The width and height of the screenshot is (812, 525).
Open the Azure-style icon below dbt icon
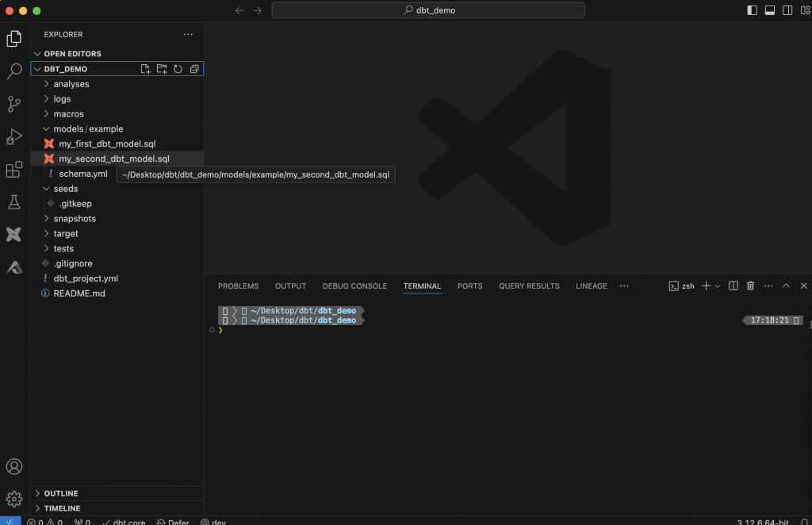14,267
